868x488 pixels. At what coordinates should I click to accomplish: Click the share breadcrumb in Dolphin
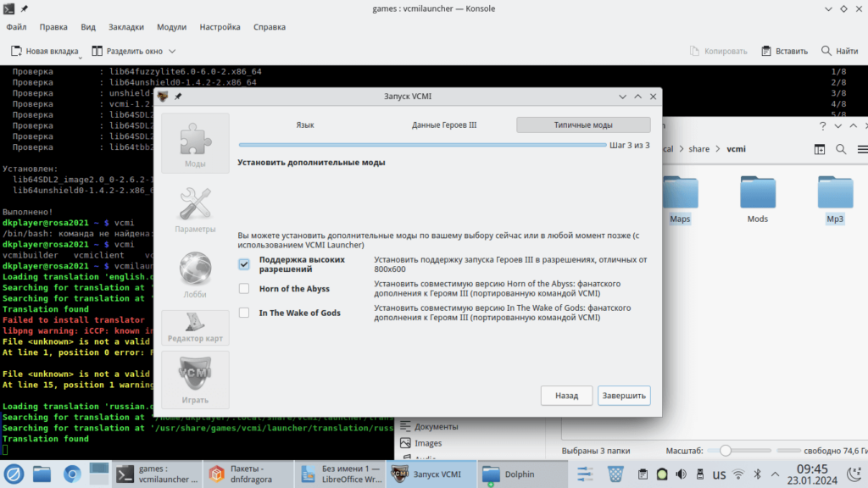[699, 149]
